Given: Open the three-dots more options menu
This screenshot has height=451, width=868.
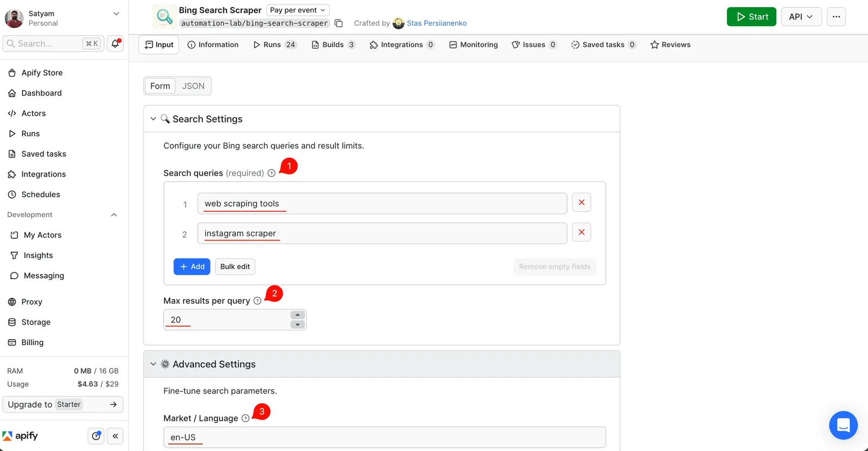Looking at the screenshot, I should click(836, 17).
